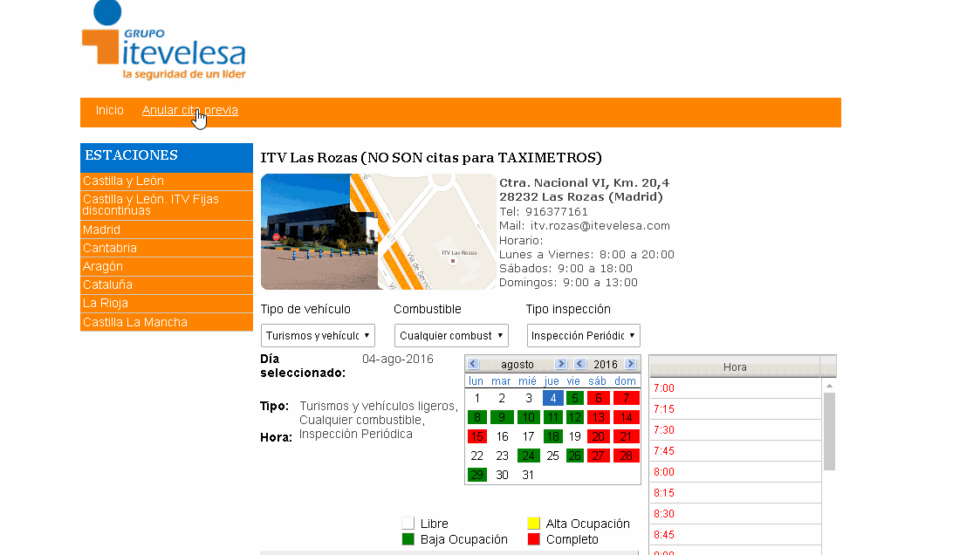This screenshot has height=555, width=980.
Task: Pick August 10 in calendar
Action: click(529, 417)
